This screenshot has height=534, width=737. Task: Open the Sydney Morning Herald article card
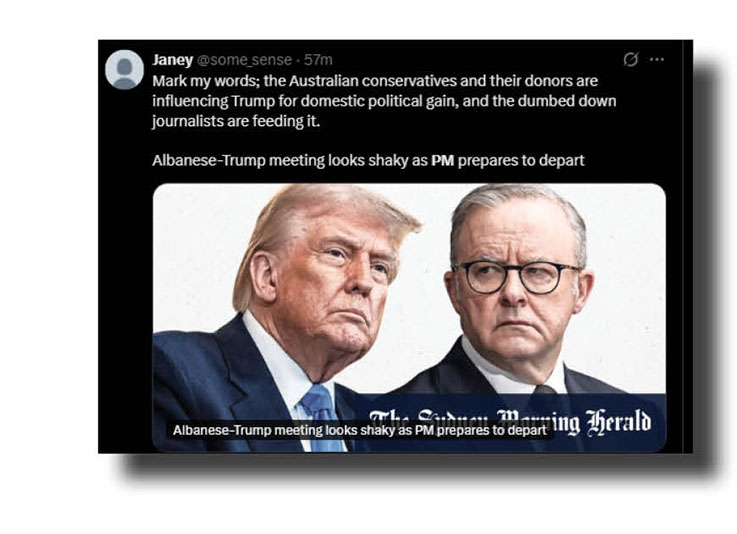[x=409, y=318]
